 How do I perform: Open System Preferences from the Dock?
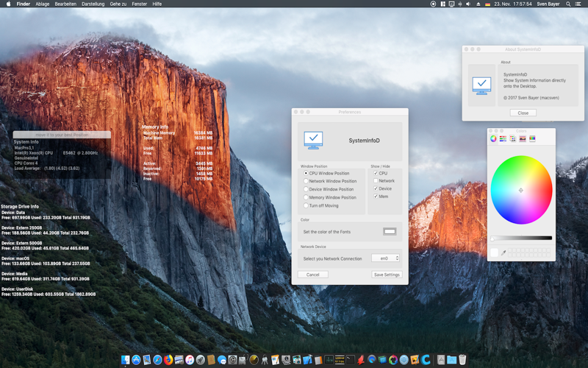(232, 360)
